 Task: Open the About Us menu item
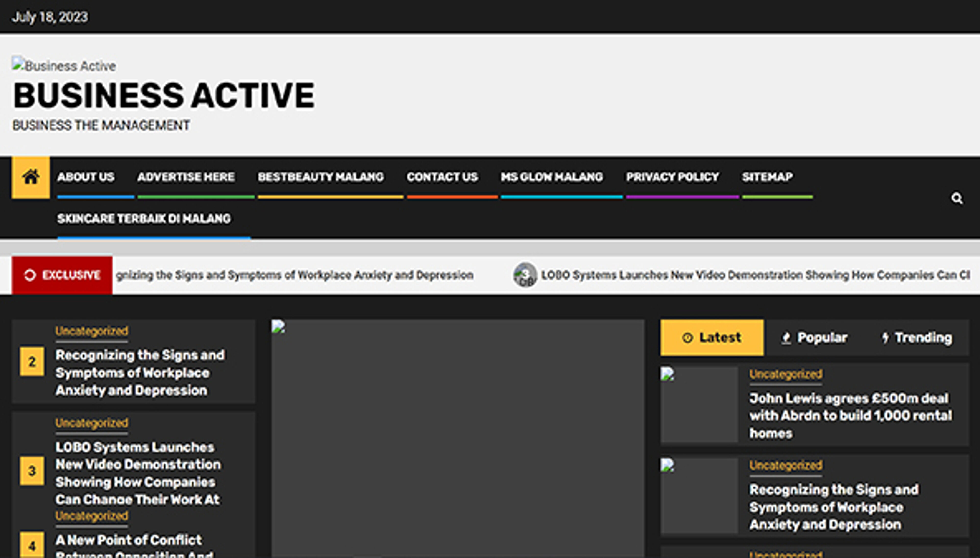click(86, 177)
